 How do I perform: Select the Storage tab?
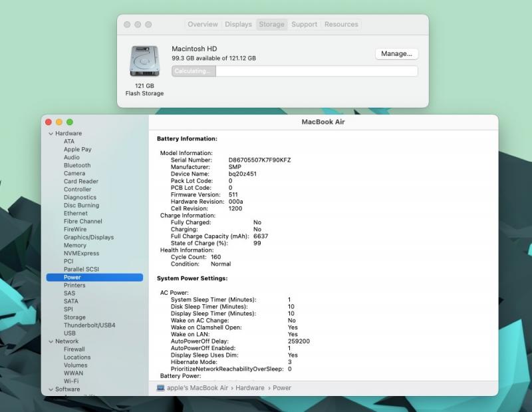tap(271, 25)
